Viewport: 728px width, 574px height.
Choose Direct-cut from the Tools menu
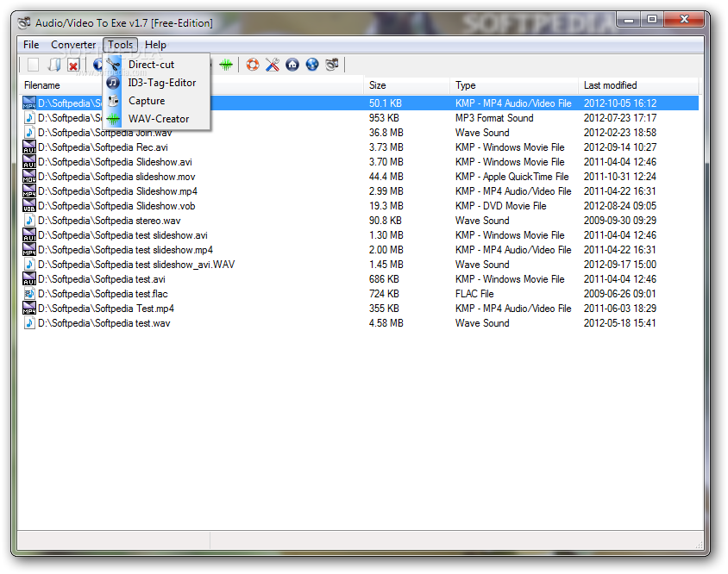pyautogui.click(x=156, y=65)
